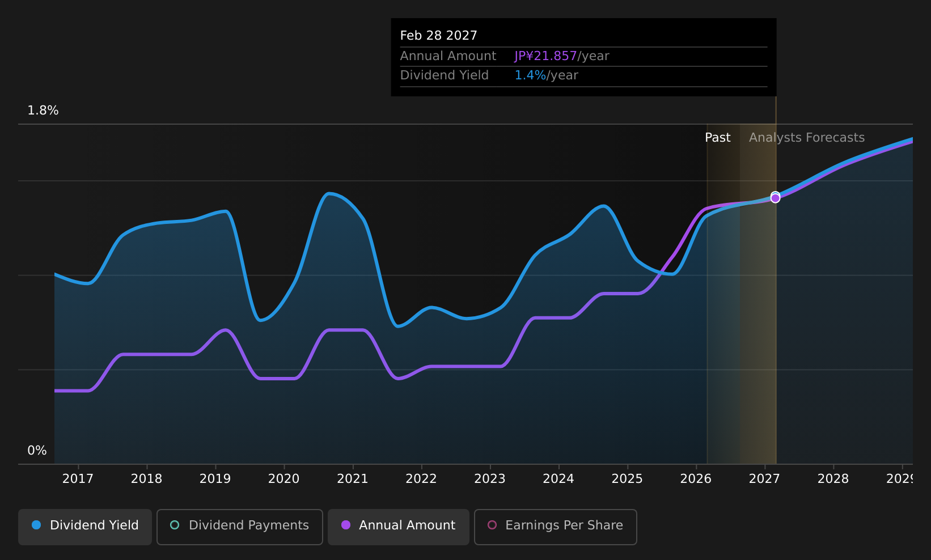Click the 2018 x-axis label

146,479
